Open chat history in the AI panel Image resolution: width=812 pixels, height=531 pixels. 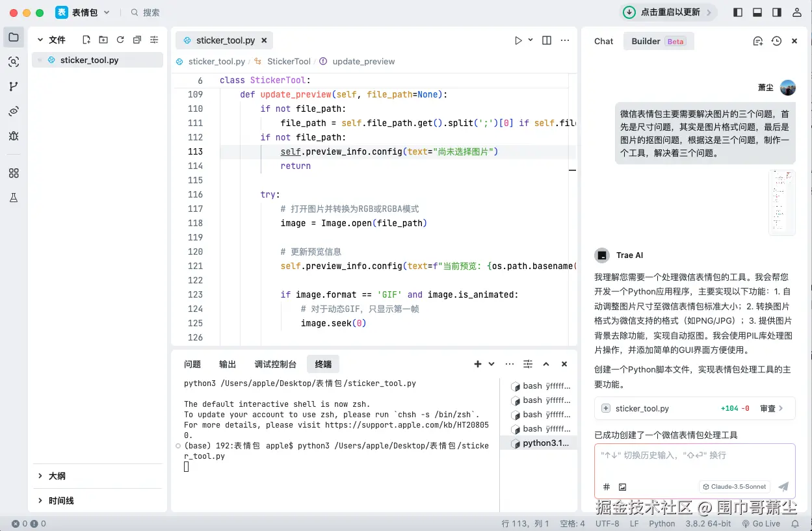click(776, 40)
